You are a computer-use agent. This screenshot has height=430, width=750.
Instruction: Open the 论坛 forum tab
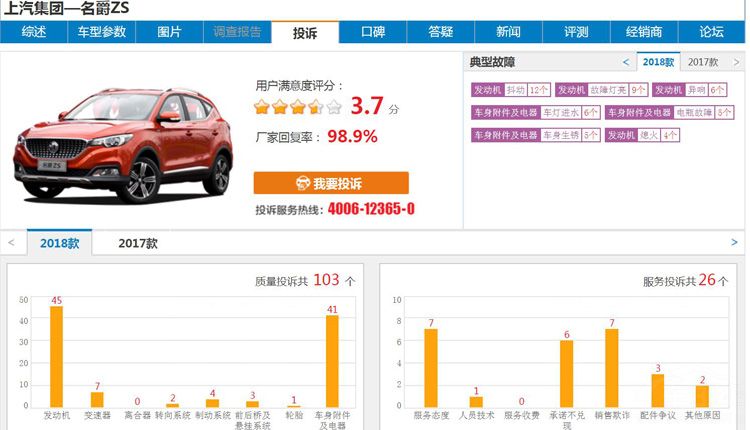tap(711, 32)
